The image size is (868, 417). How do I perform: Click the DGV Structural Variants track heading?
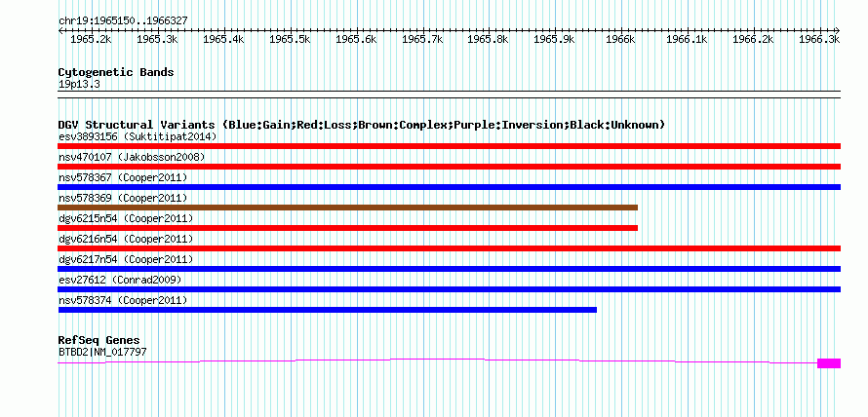pos(362,125)
